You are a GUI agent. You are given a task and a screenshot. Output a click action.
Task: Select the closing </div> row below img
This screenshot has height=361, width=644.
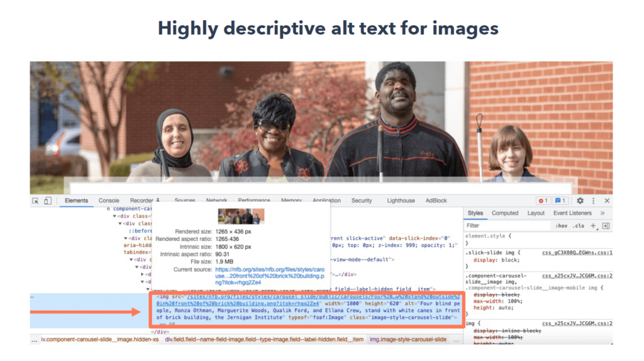[160, 332]
